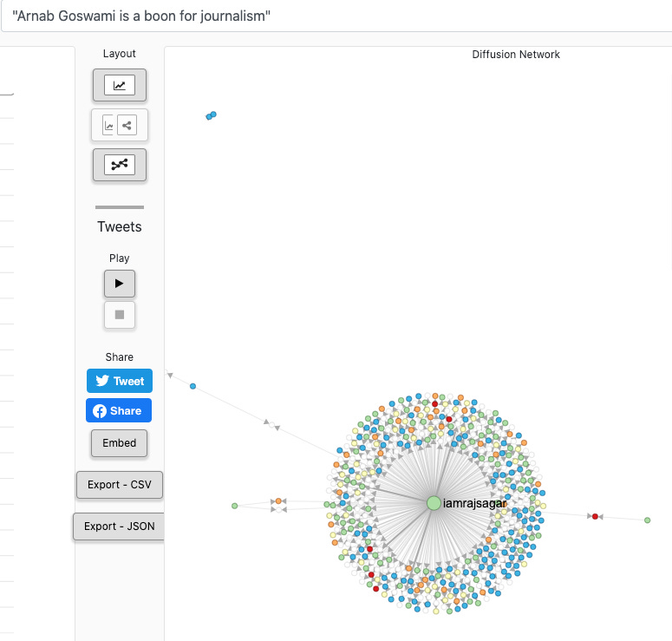Open the Embed option
672x641 pixels.
click(x=120, y=442)
